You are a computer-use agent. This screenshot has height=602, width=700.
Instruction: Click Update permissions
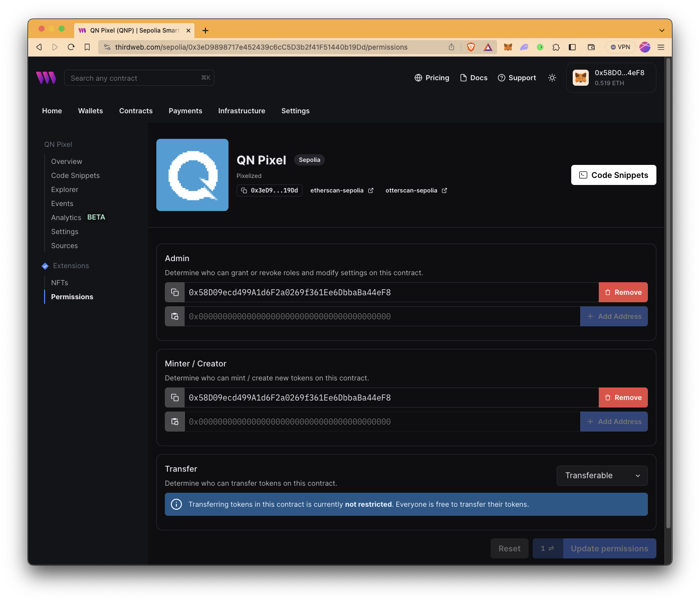click(x=609, y=548)
